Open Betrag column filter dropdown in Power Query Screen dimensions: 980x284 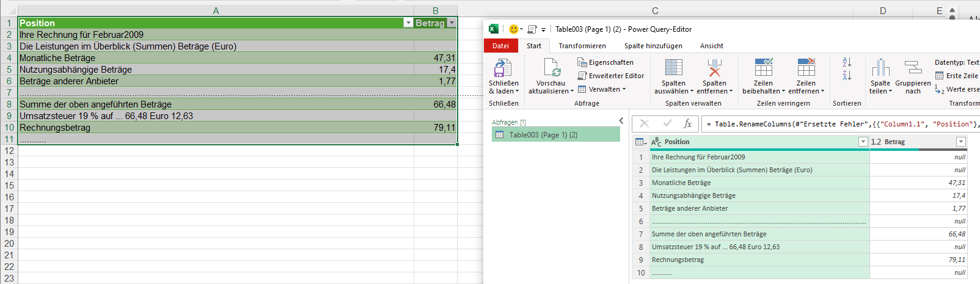click(960, 142)
